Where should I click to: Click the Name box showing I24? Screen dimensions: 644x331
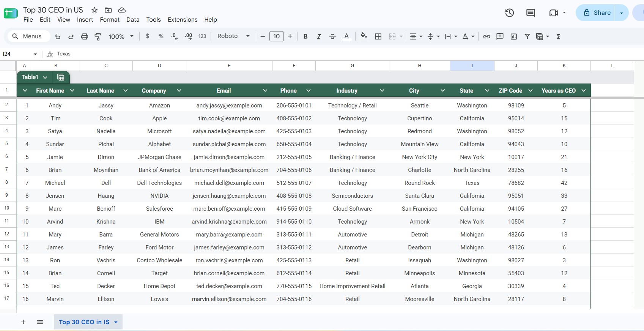[x=20, y=54]
